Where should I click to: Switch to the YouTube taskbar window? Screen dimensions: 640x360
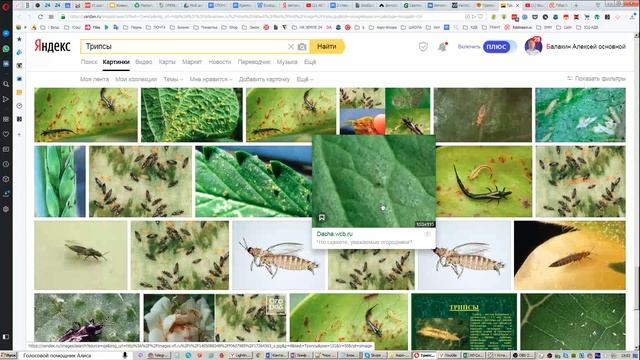(x=450, y=356)
